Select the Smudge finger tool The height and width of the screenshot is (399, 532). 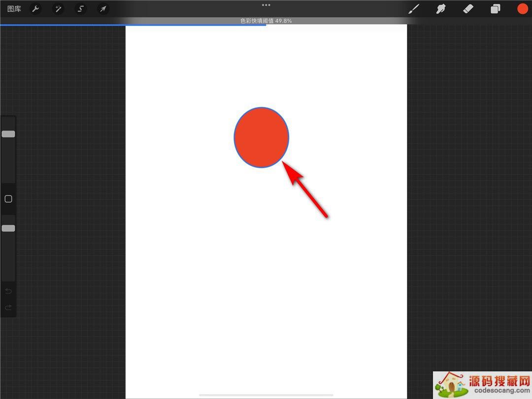pos(441,9)
